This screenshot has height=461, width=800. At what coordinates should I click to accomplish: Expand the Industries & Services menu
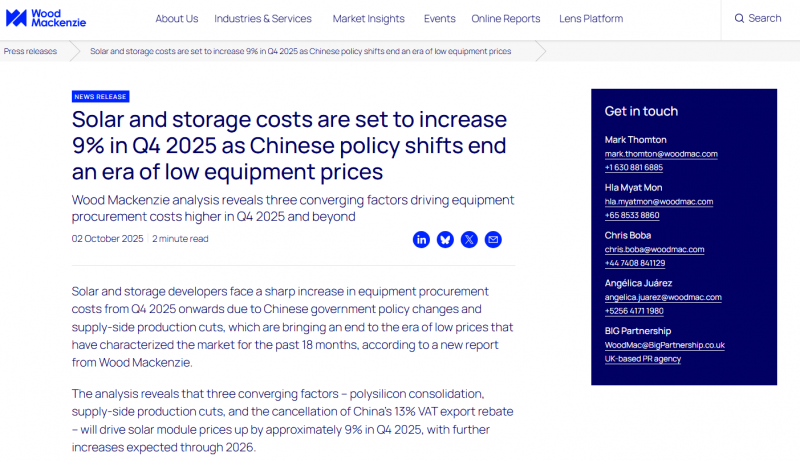[263, 18]
